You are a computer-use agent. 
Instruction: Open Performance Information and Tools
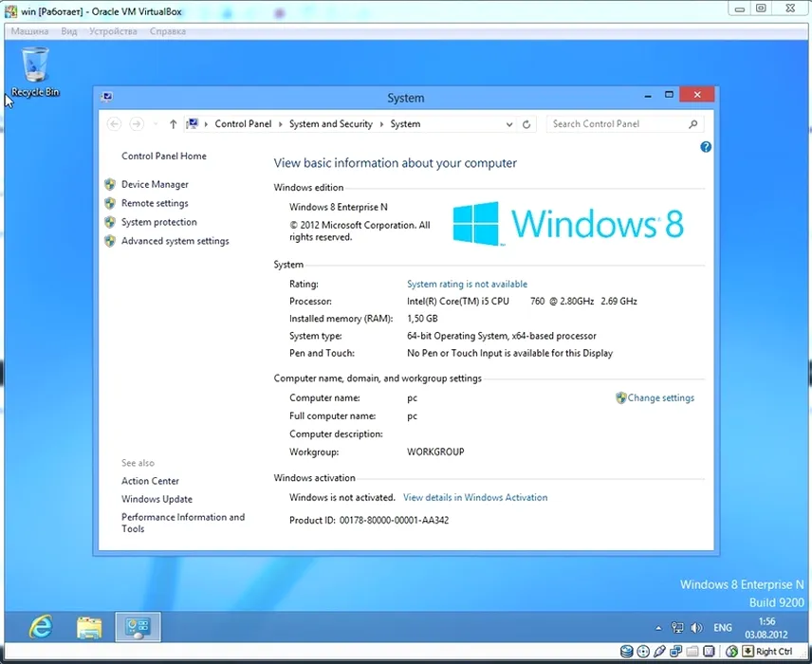pos(183,523)
